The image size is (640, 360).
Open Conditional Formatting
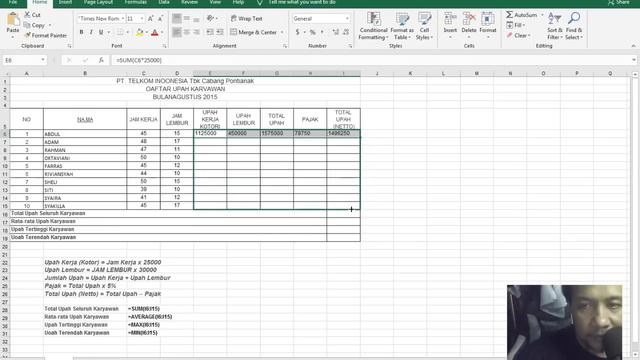pyautogui.click(x=373, y=26)
